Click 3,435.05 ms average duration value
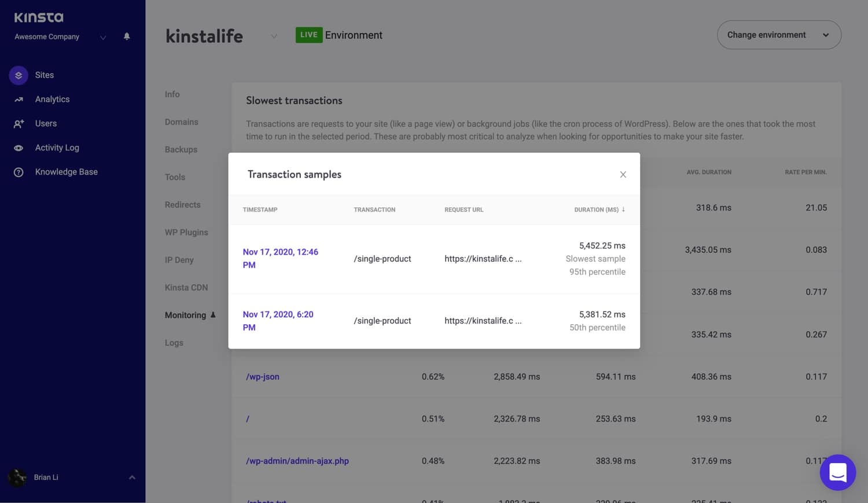 (708, 250)
